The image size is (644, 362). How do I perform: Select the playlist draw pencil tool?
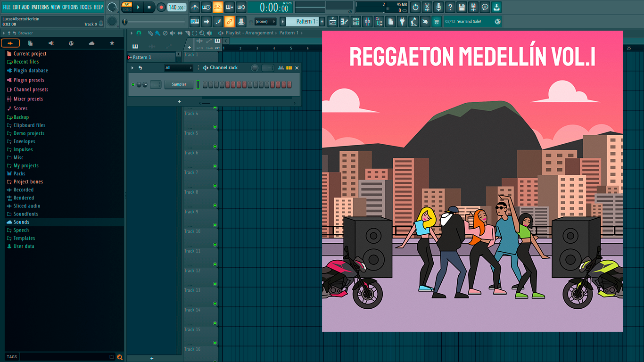pyautogui.click(x=150, y=33)
